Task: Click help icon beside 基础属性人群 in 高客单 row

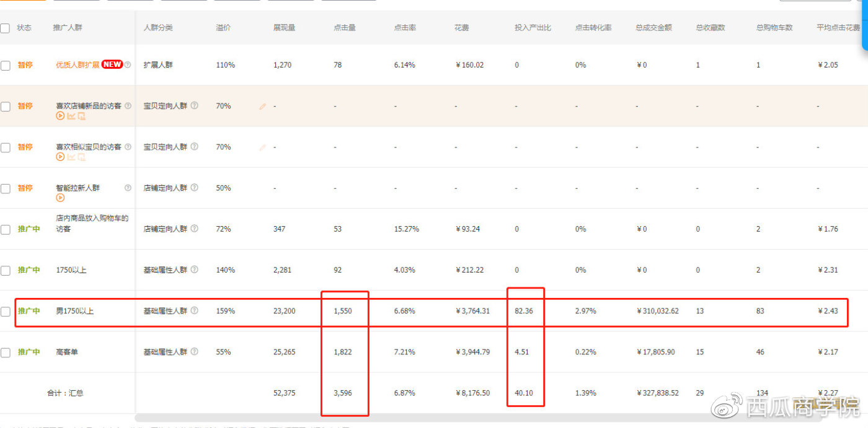Action: (x=194, y=352)
